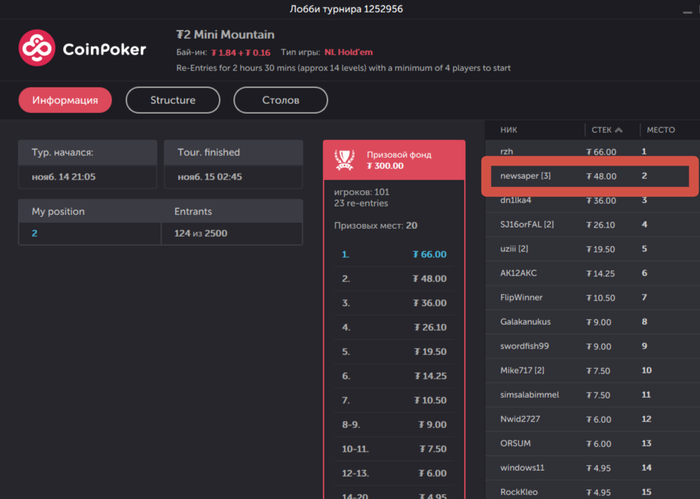The height and width of the screenshot is (499, 700).
Task: Click the sort arrow next to СТЕК
Action: coord(619,130)
